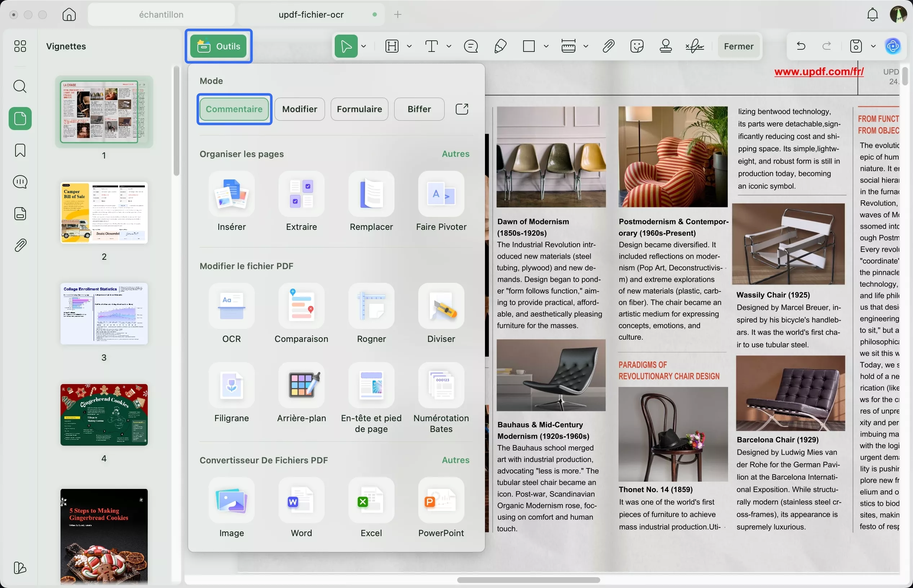
Task: Switch to Formulaire mode
Action: 359,109
